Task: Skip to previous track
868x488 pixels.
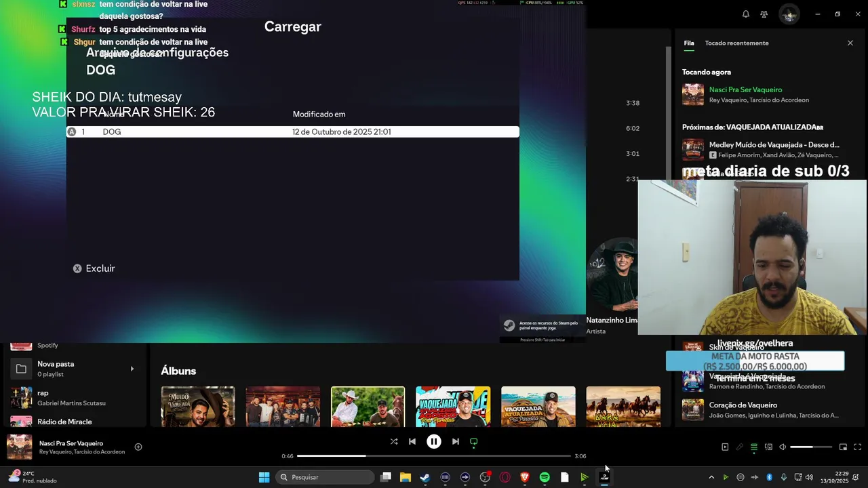Action: tap(412, 441)
